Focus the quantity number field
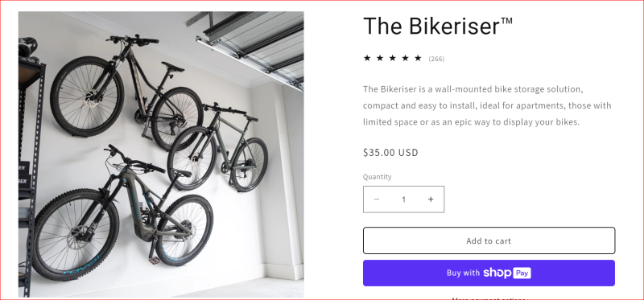The width and height of the screenshot is (644, 300). (404, 199)
